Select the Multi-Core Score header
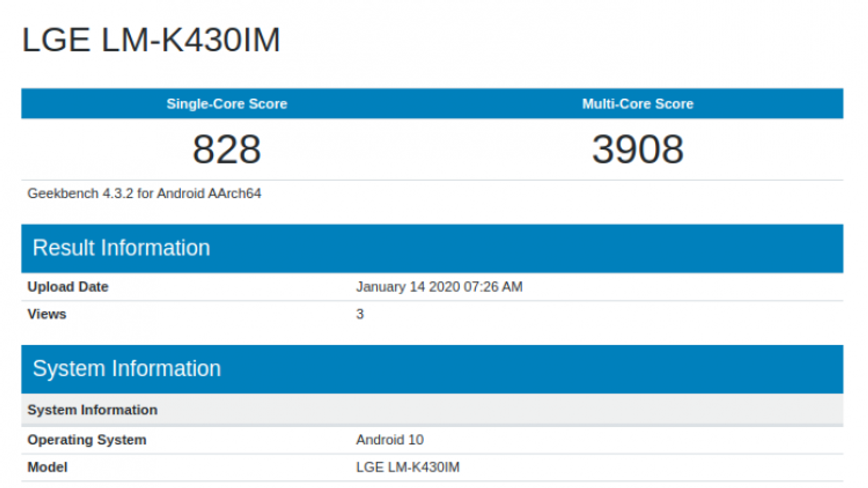 tap(637, 104)
